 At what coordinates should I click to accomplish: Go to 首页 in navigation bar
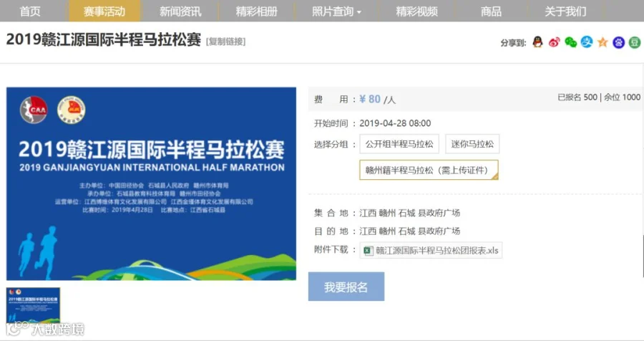tap(30, 11)
